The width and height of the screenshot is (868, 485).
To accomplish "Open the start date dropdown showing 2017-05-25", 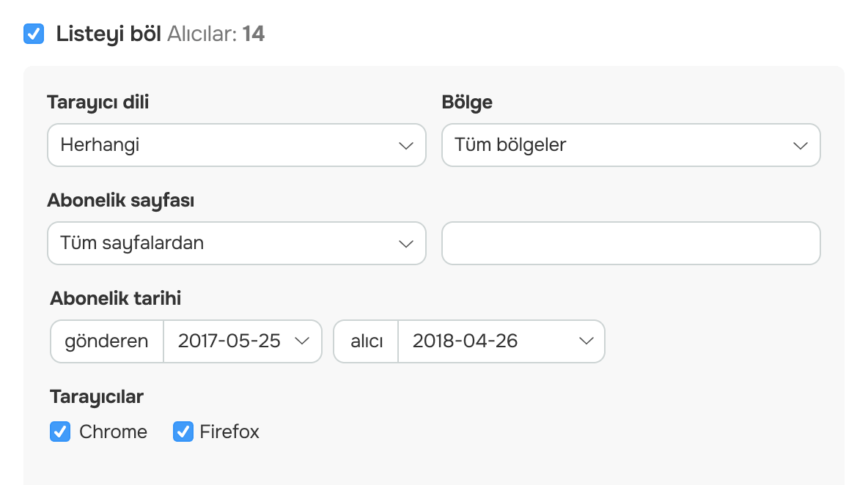I will 242,341.
